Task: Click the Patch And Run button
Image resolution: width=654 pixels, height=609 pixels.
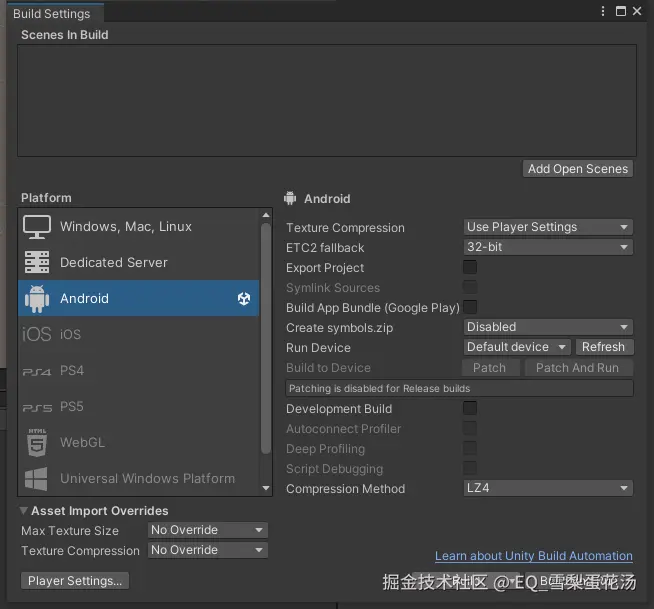Action: [579, 368]
